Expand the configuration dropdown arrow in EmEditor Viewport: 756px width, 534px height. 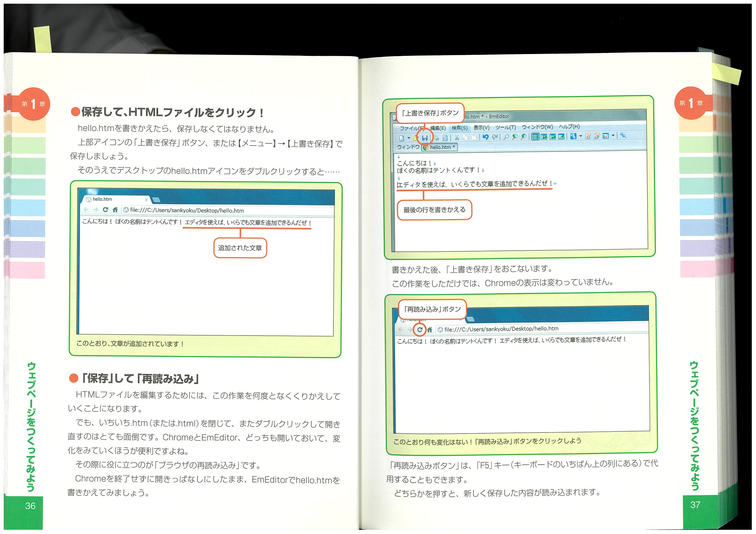point(581,136)
